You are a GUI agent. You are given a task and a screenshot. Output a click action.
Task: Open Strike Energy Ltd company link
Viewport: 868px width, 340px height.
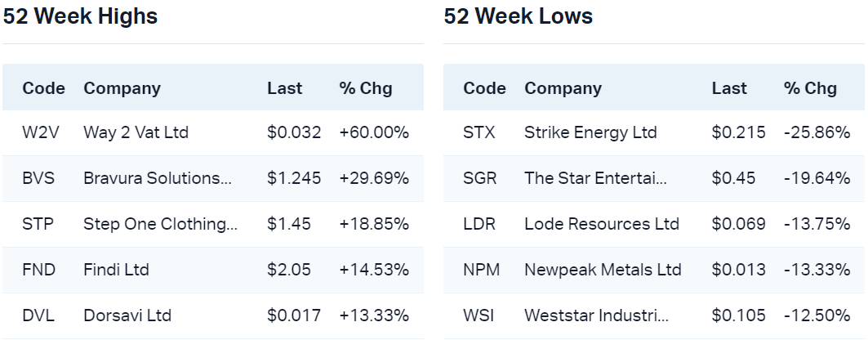pyautogui.click(x=590, y=132)
